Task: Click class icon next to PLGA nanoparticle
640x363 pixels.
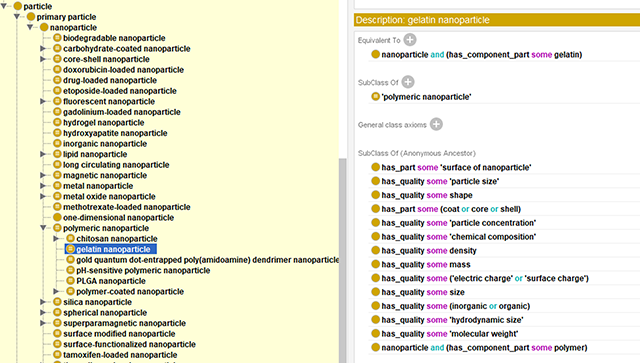Action: coord(70,281)
